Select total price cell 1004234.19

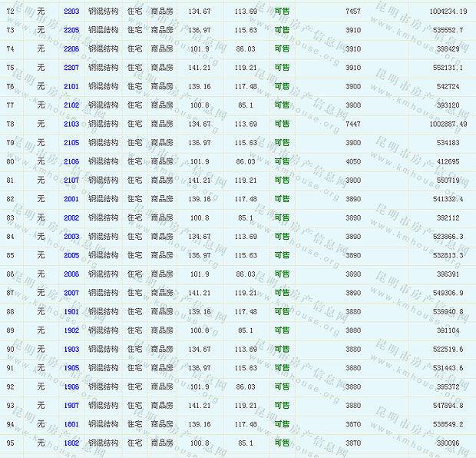pos(448,12)
